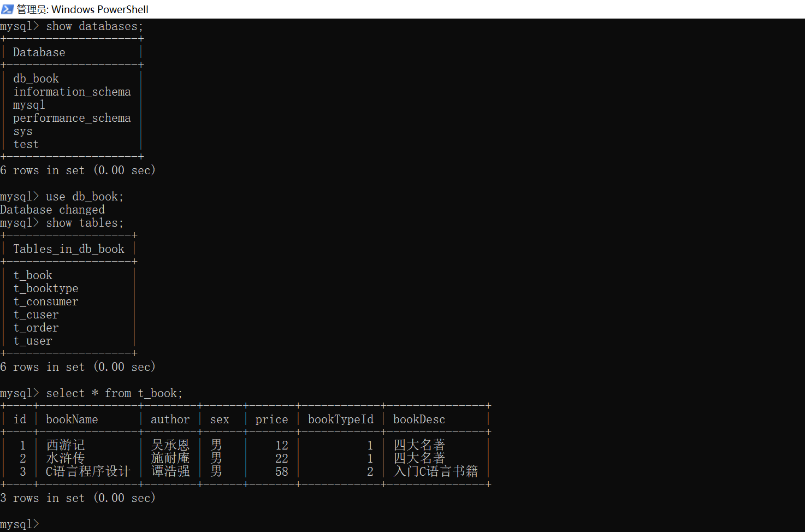
Task: Select the 'performance_schema' row
Action: [x=72, y=118]
